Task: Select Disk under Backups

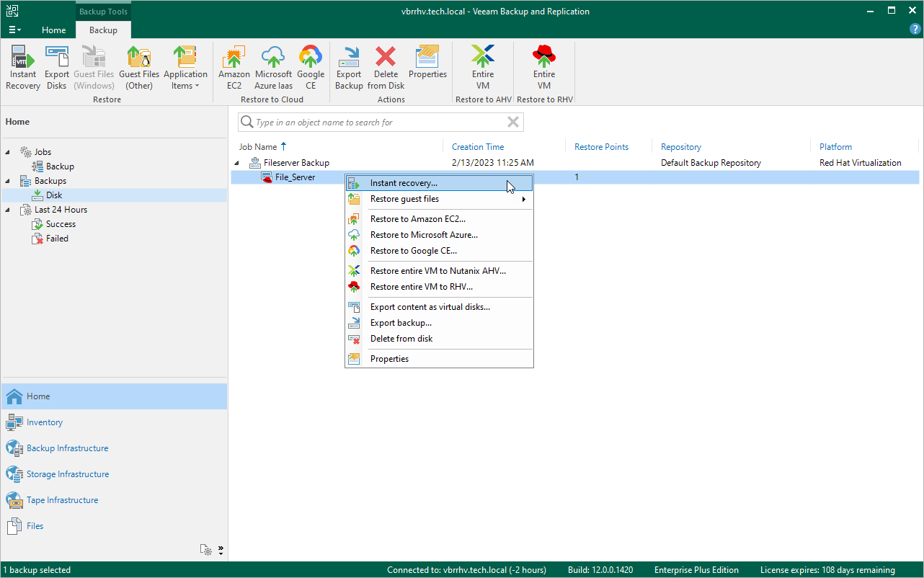Action: [54, 195]
